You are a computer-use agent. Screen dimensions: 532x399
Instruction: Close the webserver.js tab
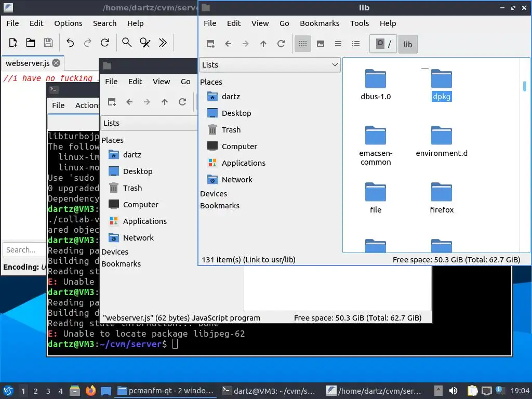[x=56, y=63]
